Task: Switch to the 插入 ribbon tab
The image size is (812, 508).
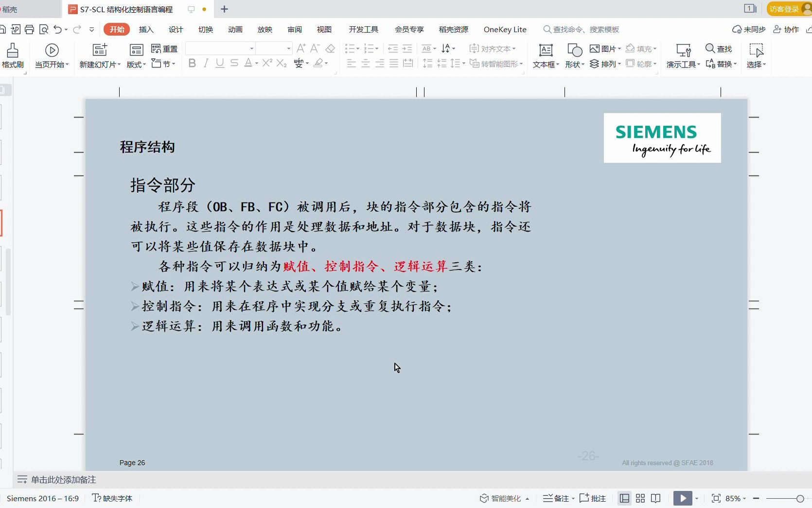Action: (146, 29)
